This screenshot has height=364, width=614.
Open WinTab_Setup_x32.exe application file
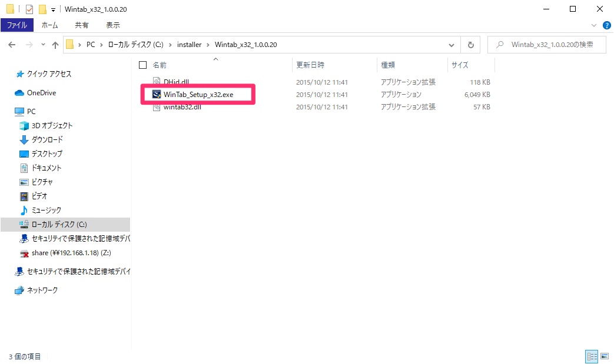pos(198,95)
